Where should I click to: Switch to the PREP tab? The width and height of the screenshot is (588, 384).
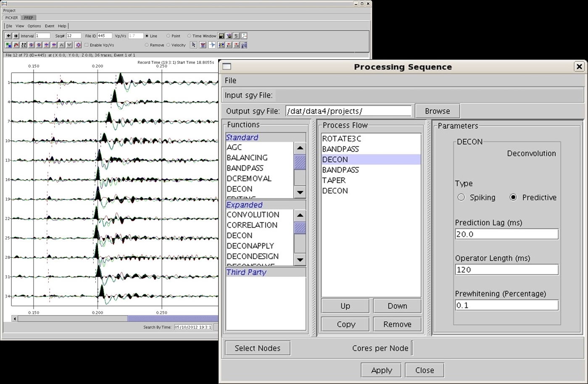(x=29, y=18)
